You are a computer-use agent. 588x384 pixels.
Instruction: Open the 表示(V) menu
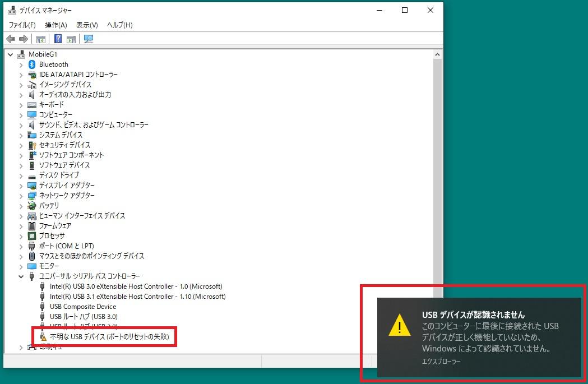87,25
